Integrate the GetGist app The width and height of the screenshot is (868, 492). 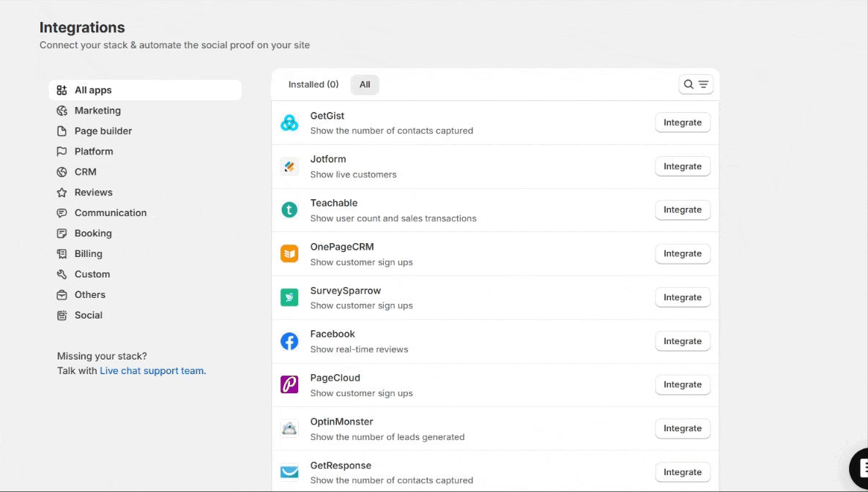tap(683, 123)
